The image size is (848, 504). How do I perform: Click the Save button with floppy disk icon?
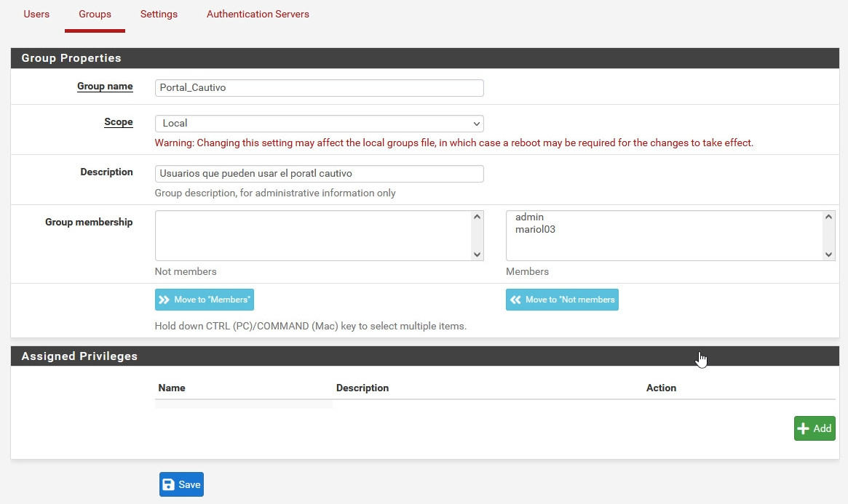[181, 484]
